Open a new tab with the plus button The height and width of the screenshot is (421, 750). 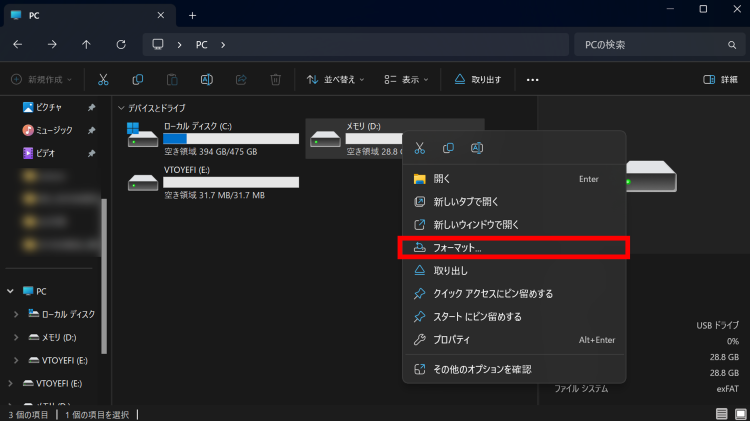192,15
